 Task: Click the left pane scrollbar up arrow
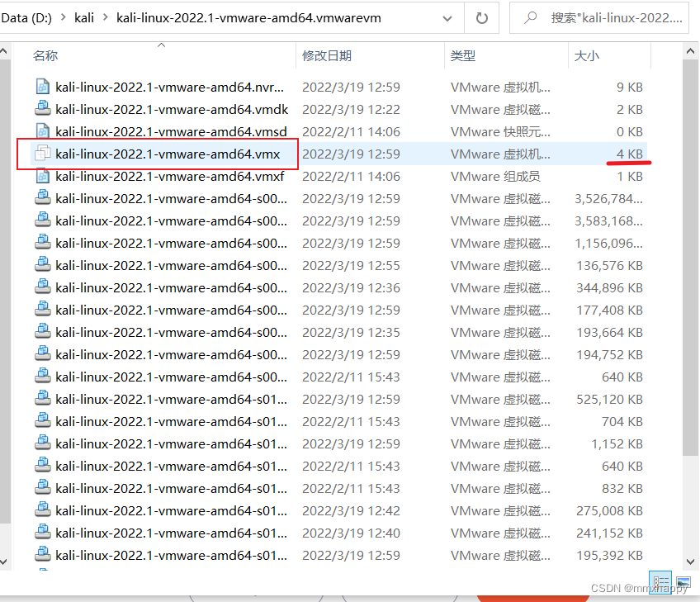3,51
